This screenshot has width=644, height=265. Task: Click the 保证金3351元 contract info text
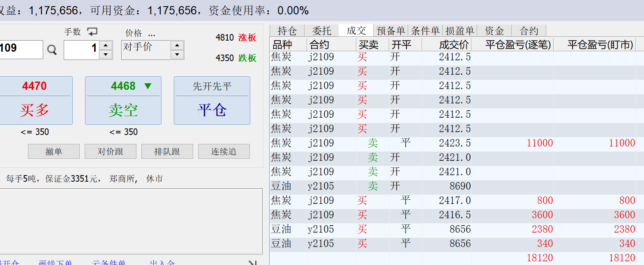71,179
